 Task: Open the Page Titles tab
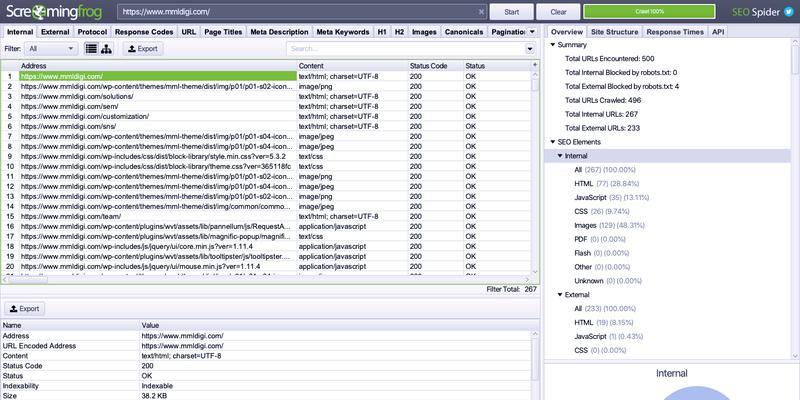pyautogui.click(x=223, y=32)
